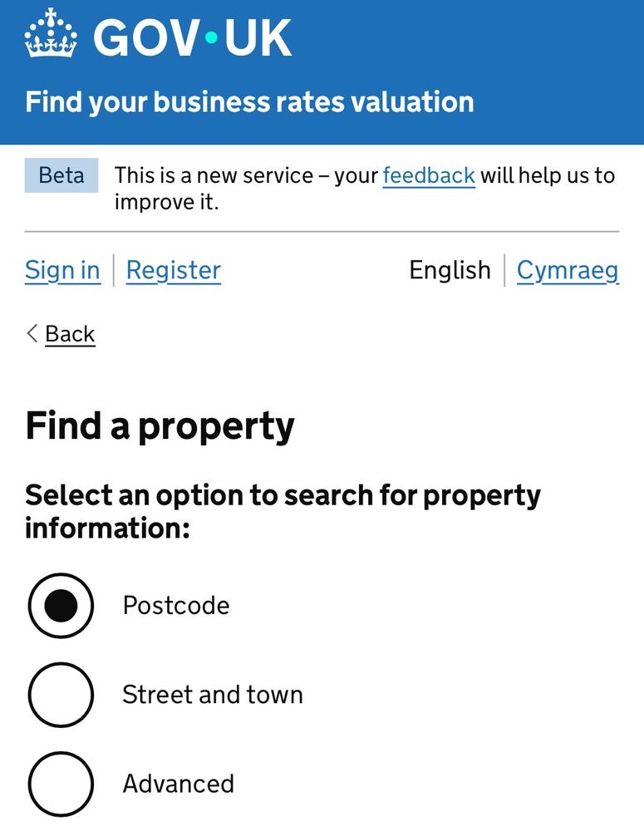Choose the Street and town radio button
The height and width of the screenshot is (831, 644).
pyautogui.click(x=61, y=695)
